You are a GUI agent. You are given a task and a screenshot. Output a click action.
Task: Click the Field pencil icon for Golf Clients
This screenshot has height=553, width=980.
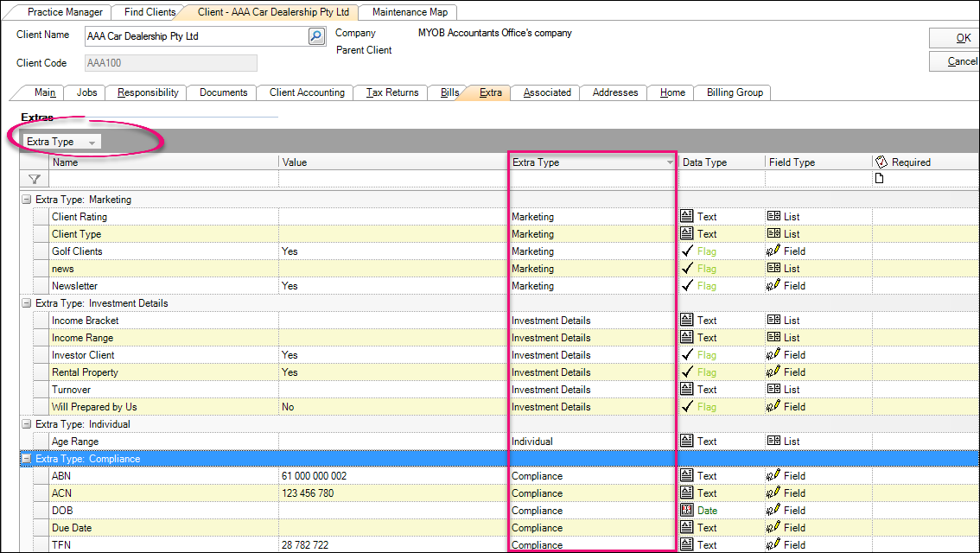[773, 251]
